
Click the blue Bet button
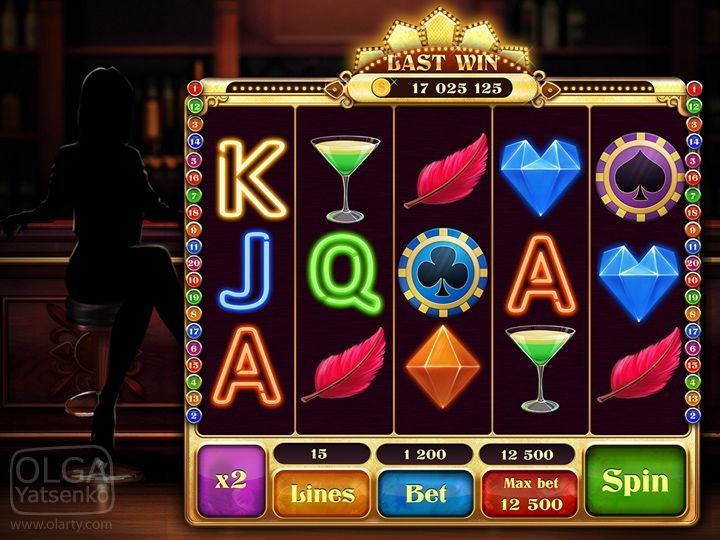(x=425, y=494)
